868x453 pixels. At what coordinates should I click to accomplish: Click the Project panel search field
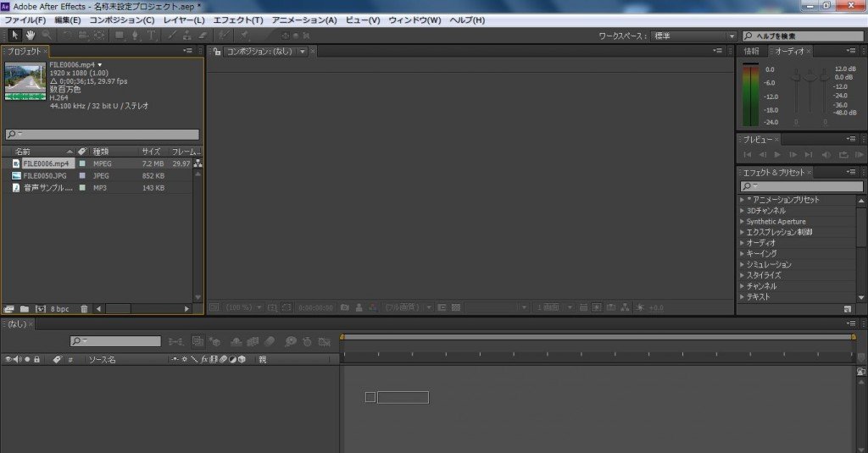click(102, 135)
